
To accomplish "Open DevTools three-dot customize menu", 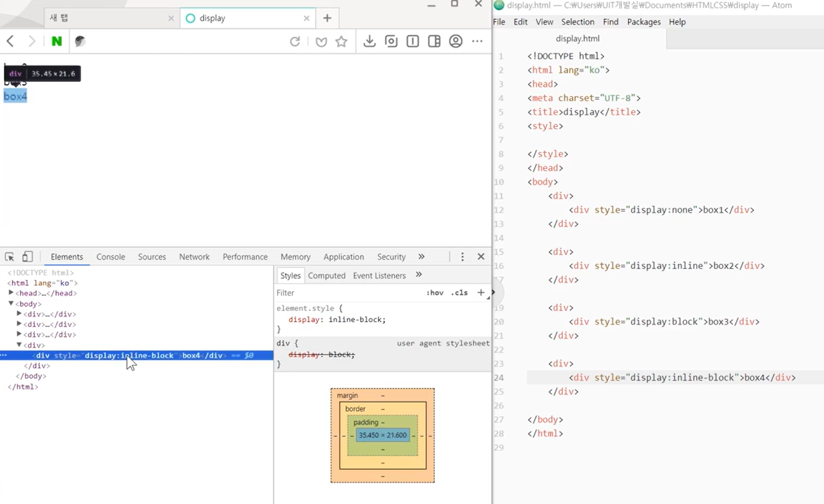I will [x=462, y=257].
